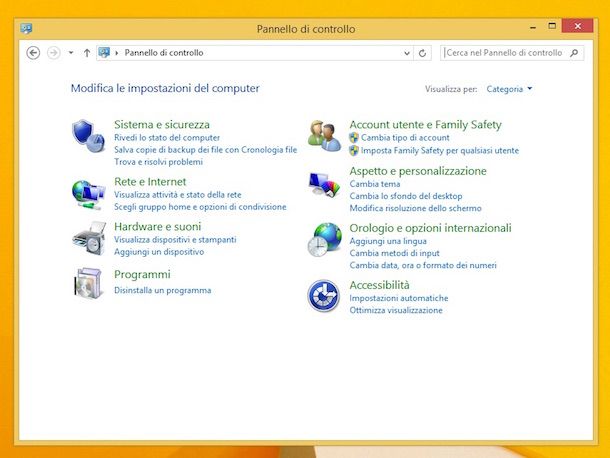Click the Hardware e suoni printer icon
Viewport: 610px width, 458px height.
click(x=87, y=238)
